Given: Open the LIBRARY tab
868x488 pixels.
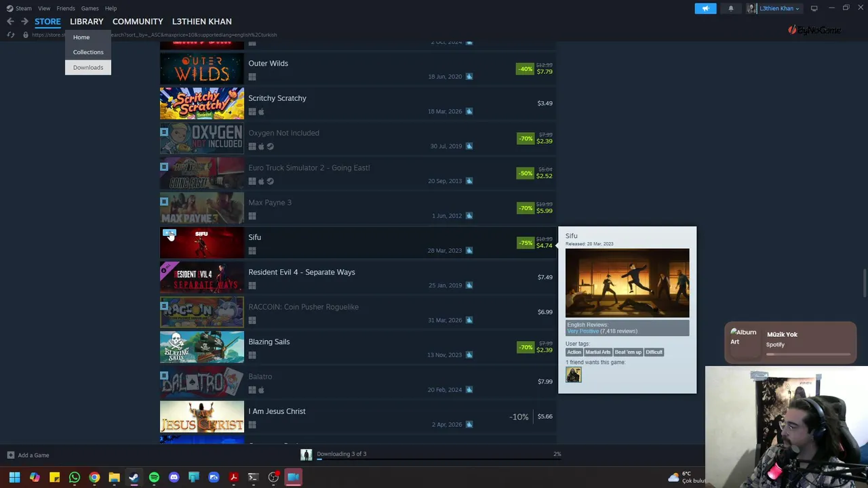Looking at the screenshot, I should (87, 22).
